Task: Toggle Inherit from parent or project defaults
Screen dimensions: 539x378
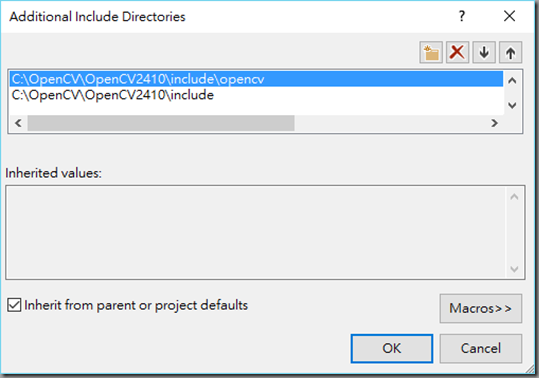Action: tap(14, 305)
